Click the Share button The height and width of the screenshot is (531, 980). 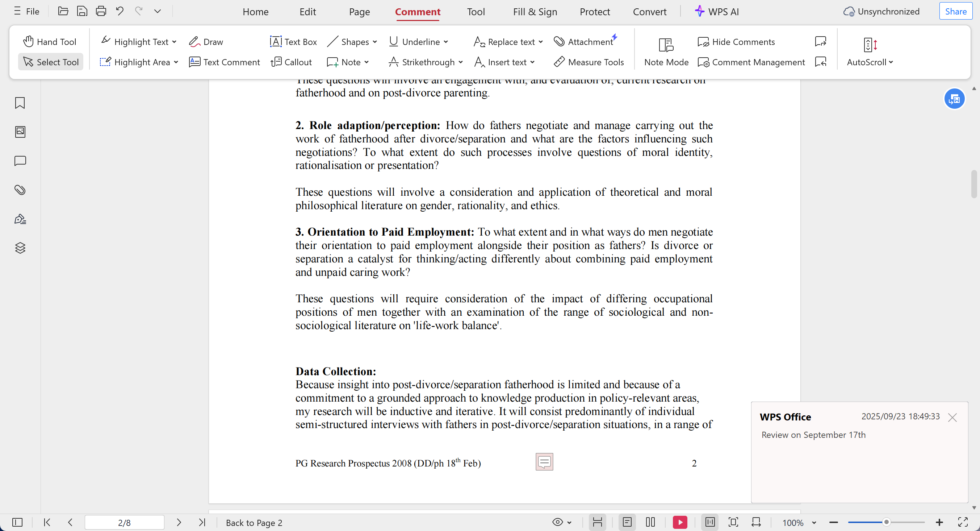(x=956, y=12)
